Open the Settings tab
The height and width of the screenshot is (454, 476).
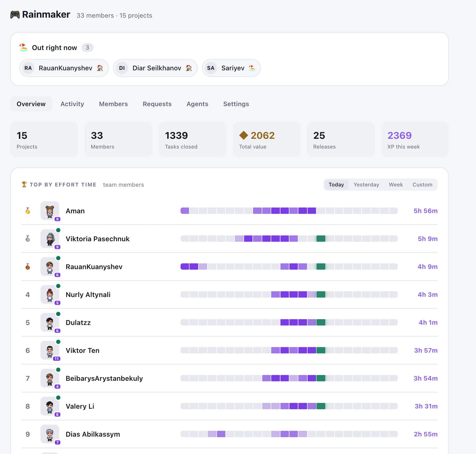tap(236, 104)
